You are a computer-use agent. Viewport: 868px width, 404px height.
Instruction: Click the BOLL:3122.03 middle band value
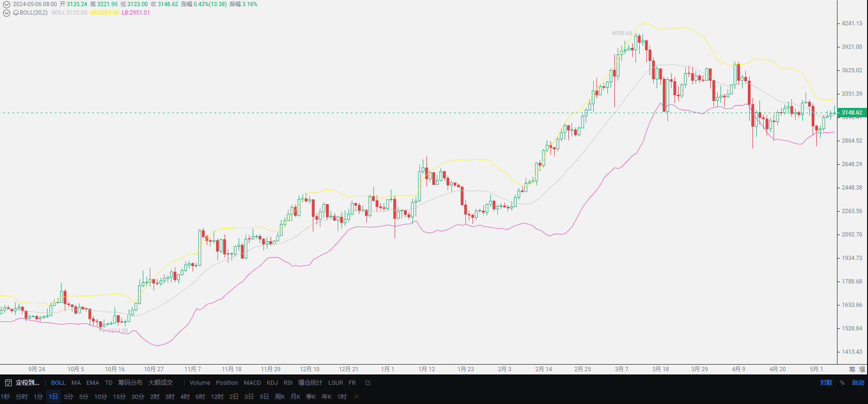click(x=69, y=13)
